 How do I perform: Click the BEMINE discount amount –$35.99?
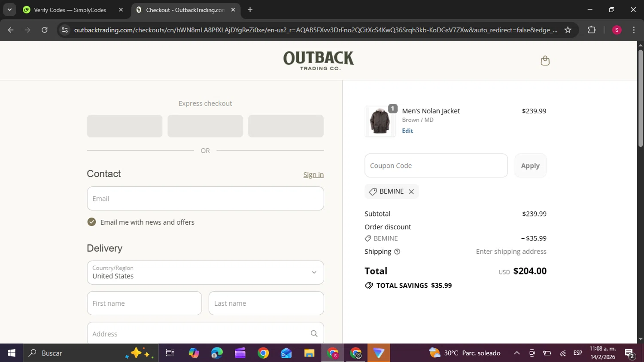point(534,238)
